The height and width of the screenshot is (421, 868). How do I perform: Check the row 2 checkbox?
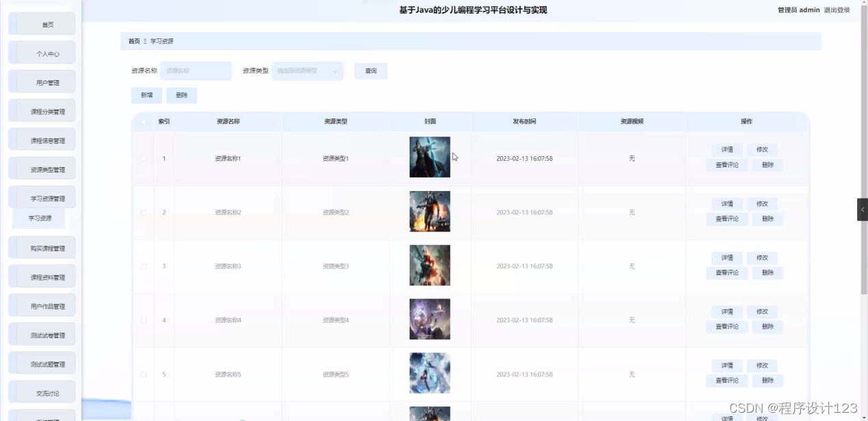pyautogui.click(x=144, y=212)
